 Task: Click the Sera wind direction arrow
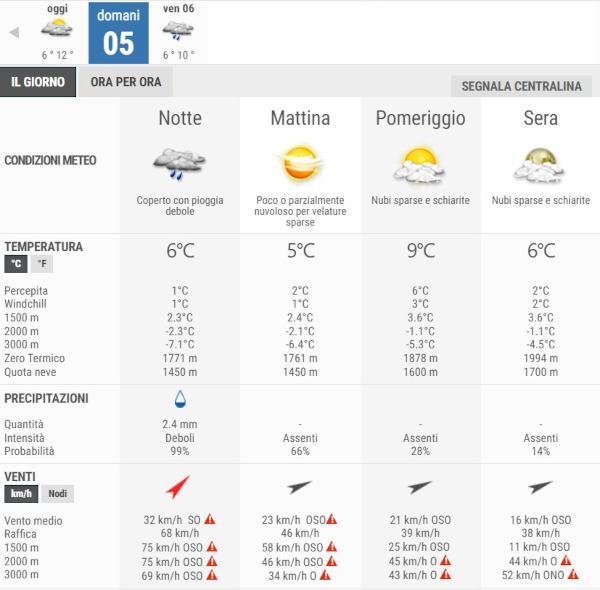point(541,488)
